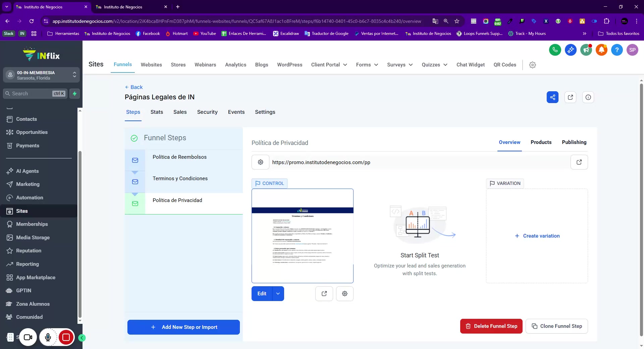Click the red stop recording button
Viewport: 644px width, 349px height.
tap(66, 337)
